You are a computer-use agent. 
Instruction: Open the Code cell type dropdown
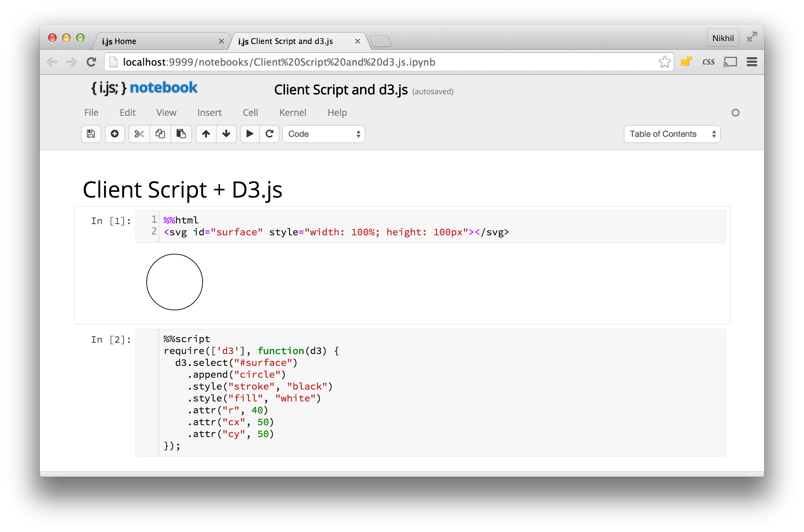pyautogui.click(x=323, y=134)
